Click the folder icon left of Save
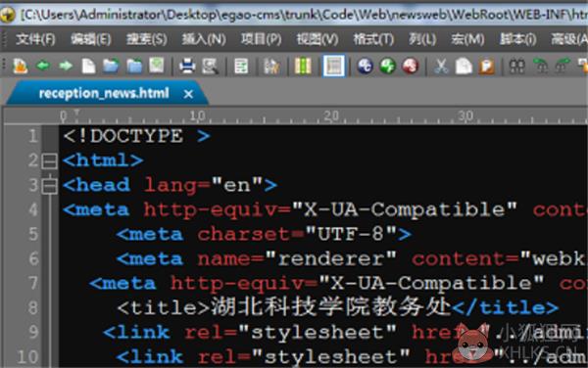Image resolution: width=588 pixels, height=368 pixels. (x=134, y=67)
